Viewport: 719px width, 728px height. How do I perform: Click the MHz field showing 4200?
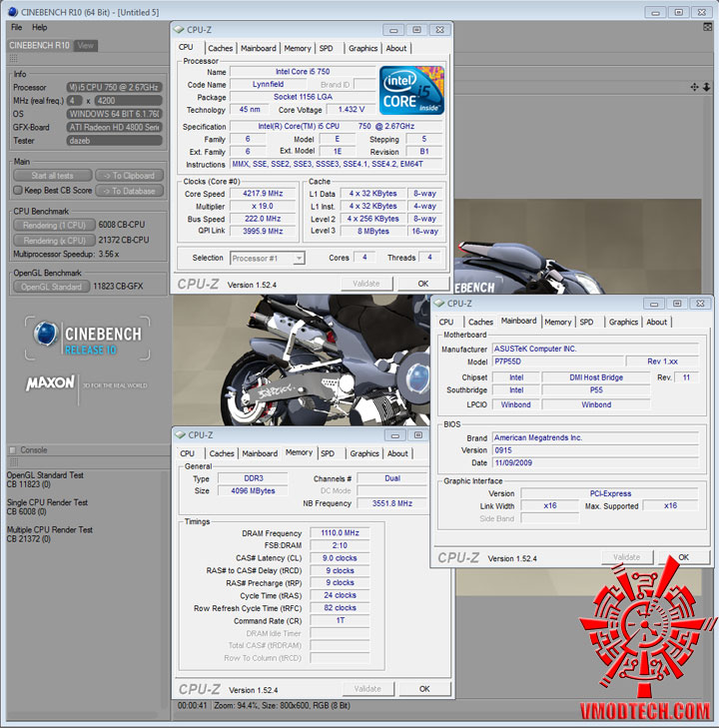click(129, 101)
